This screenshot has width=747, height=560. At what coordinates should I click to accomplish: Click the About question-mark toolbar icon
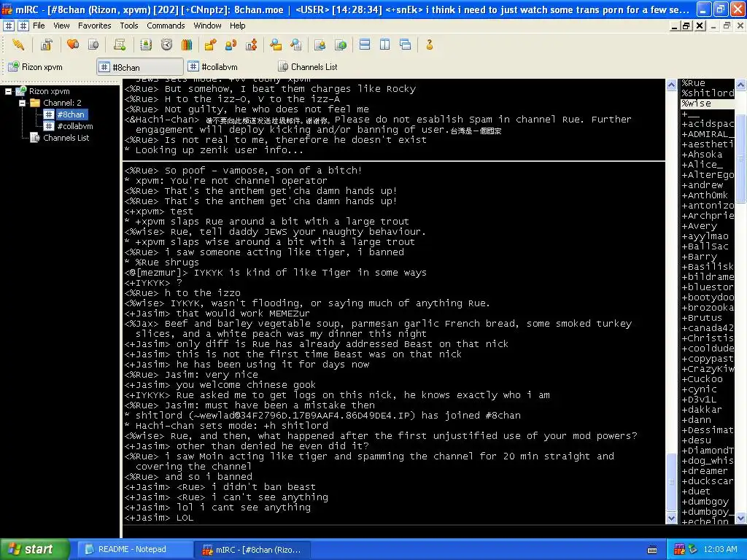pyautogui.click(x=429, y=44)
